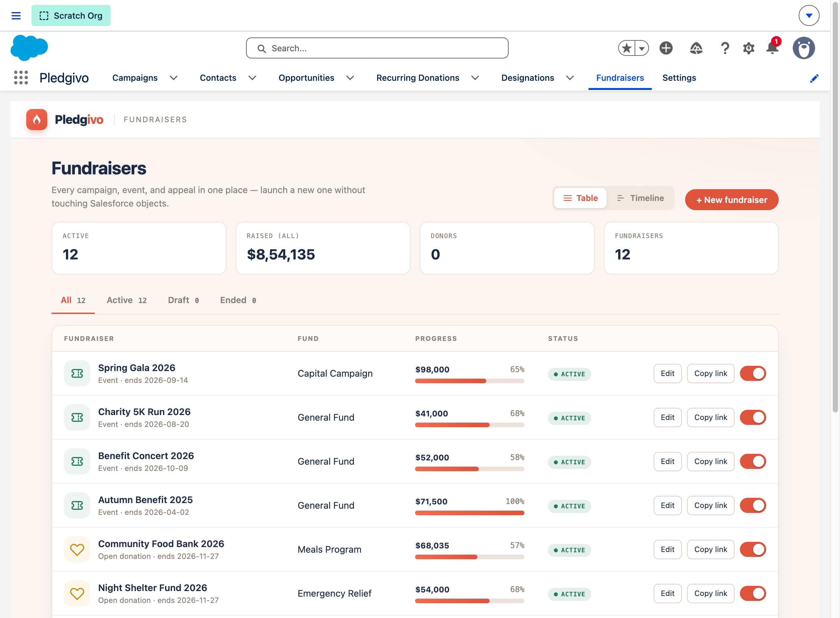Open the top-right circular dropdown arrow
The width and height of the screenshot is (840, 618).
809,16
